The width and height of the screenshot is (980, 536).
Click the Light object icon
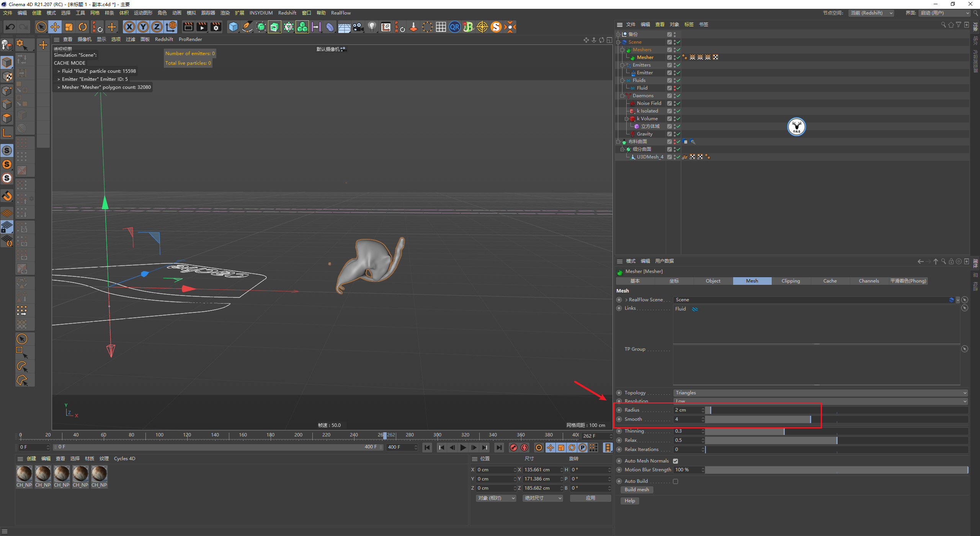coord(372,27)
